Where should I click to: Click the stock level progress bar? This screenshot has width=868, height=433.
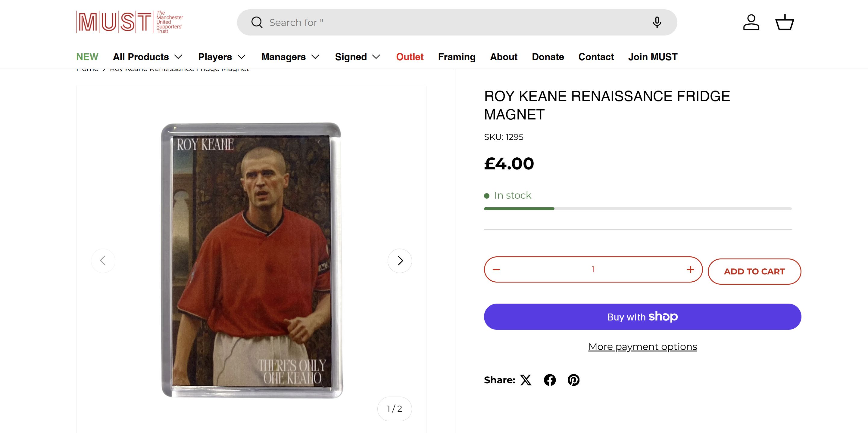[x=638, y=209]
